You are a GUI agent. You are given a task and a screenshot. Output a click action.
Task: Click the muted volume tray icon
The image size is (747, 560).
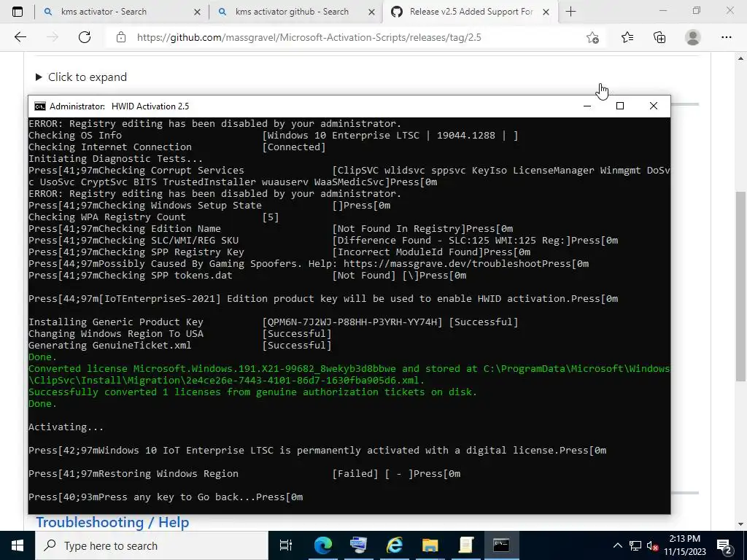[x=653, y=545]
